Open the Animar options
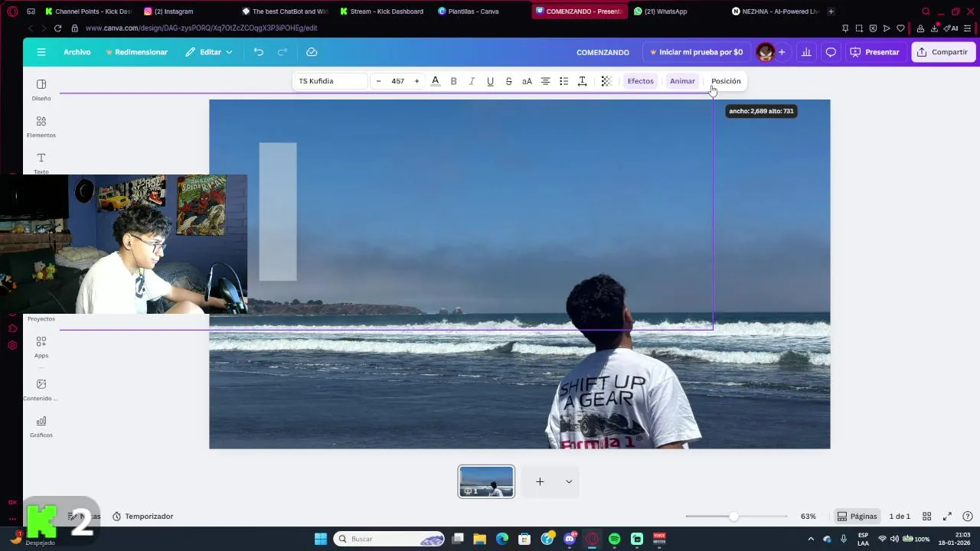Screen dimensions: 980x551 (x=682, y=81)
